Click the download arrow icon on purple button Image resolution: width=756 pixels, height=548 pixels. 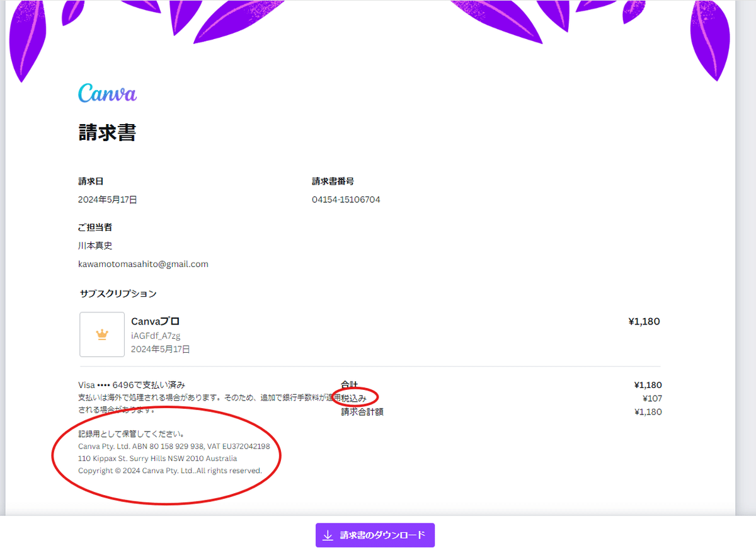328,535
